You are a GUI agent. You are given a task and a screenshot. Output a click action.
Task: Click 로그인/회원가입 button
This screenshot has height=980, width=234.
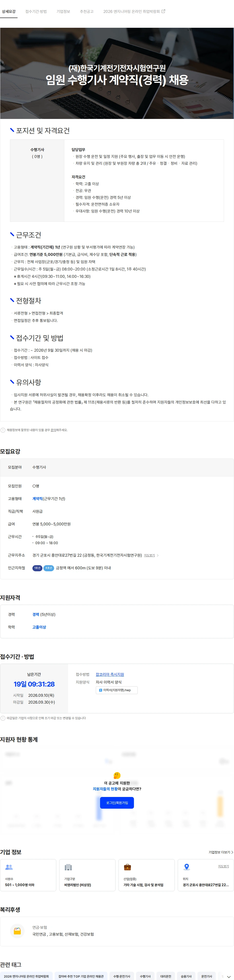pyautogui.click(x=117, y=803)
